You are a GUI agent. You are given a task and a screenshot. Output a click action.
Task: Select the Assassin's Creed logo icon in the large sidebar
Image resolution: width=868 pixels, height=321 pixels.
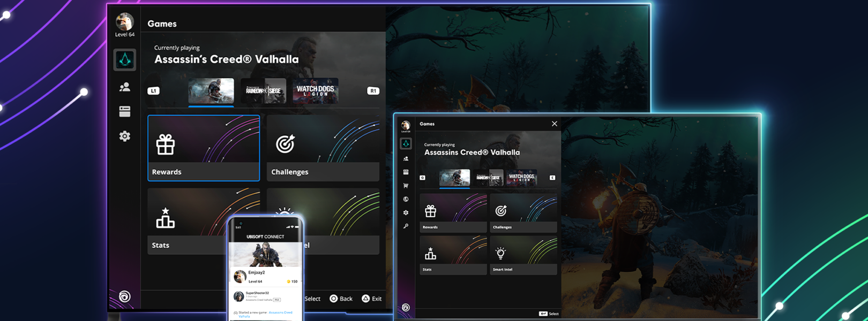click(125, 60)
